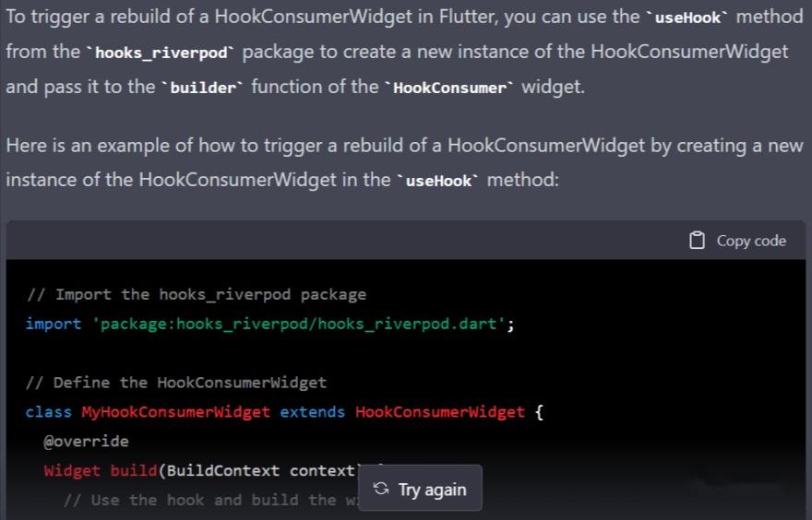Click the blue import keyword in code

[x=54, y=324]
